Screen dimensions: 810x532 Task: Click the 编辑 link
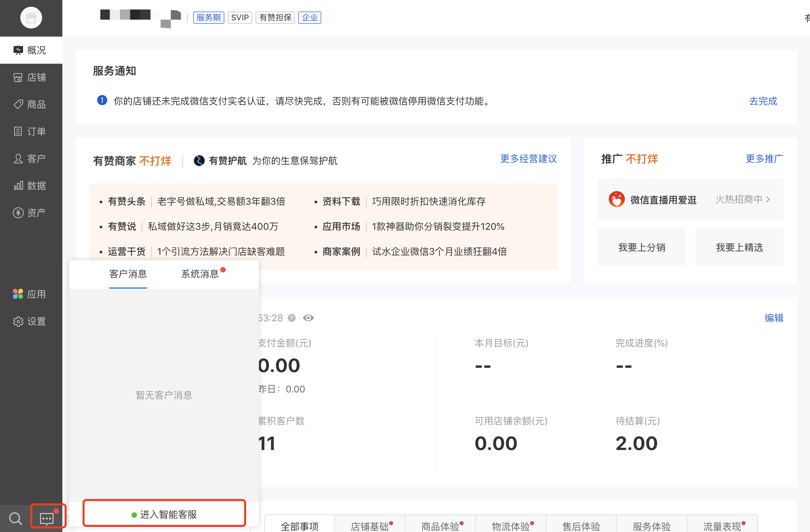774,318
